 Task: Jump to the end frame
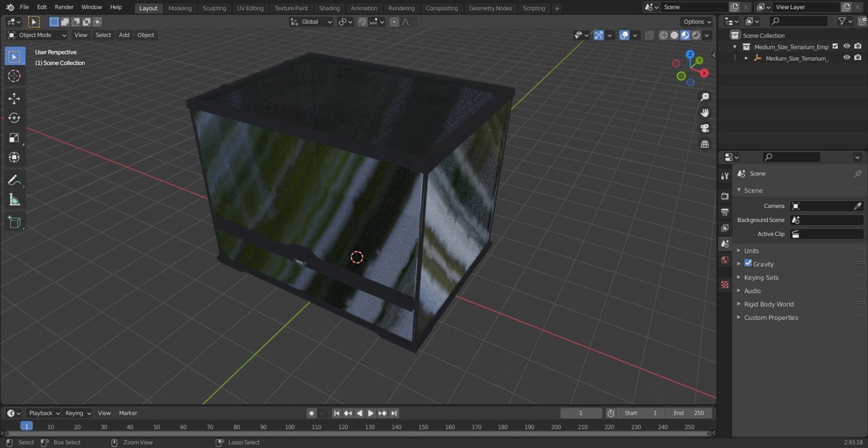[x=394, y=413]
